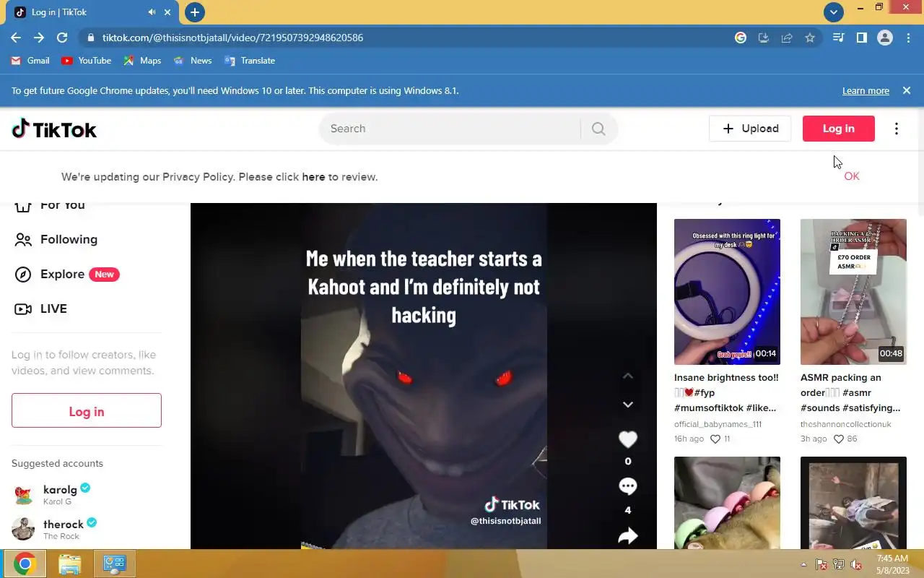Image resolution: width=924 pixels, height=578 pixels.
Task: Click the 86 likes heart count
Action: click(845, 439)
